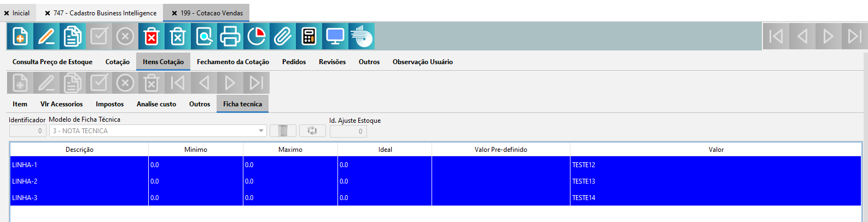Select the Analise custo sub-tab

click(156, 104)
